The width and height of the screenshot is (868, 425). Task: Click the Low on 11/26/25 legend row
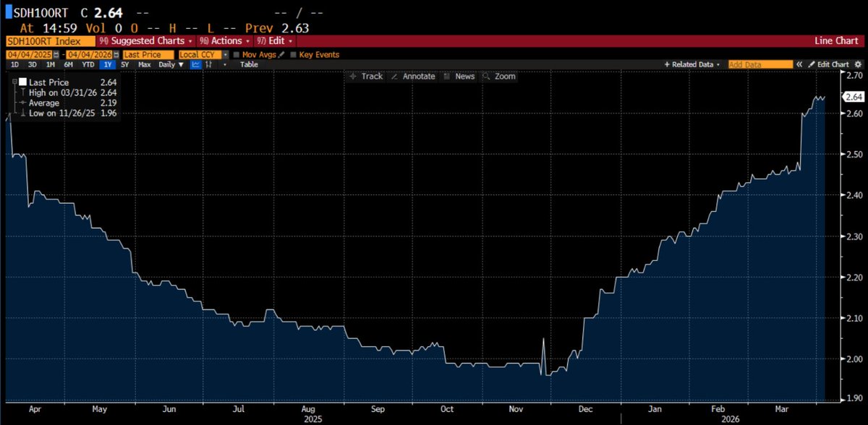coord(69,113)
